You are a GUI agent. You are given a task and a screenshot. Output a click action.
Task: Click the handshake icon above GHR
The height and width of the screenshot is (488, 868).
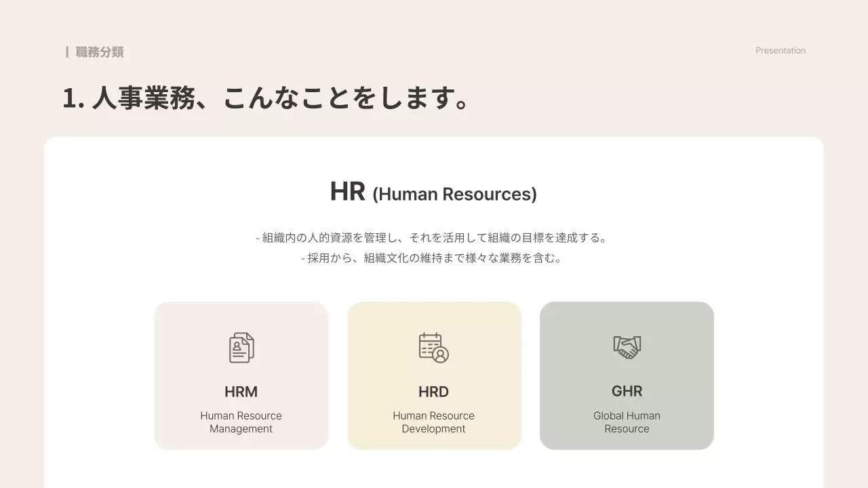tap(627, 347)
